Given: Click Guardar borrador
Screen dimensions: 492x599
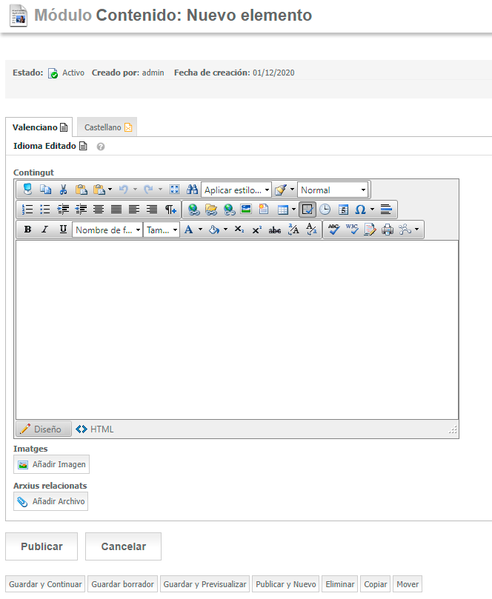Looking at the screenshot, I should pos(123,584).
